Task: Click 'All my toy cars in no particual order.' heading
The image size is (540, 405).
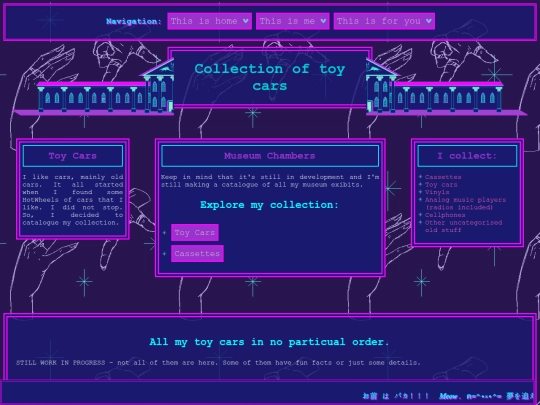Action: [x=269, y=342]
